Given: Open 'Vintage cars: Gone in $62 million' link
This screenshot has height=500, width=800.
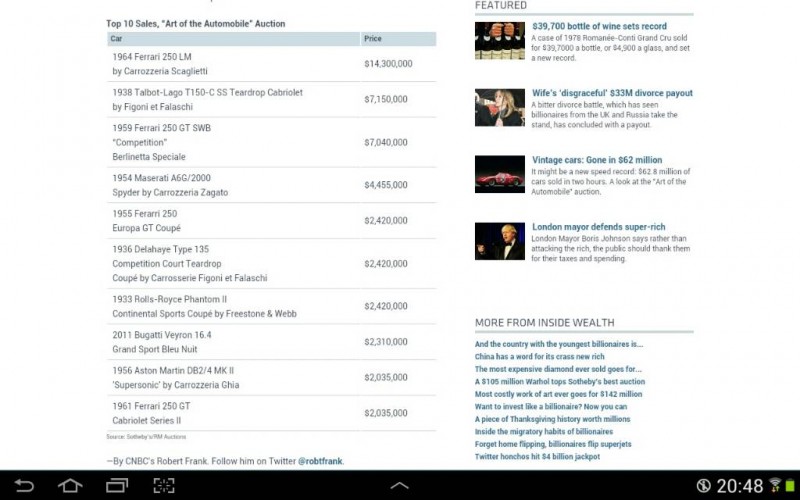Looking at the screenshot, I should [597, 160].
